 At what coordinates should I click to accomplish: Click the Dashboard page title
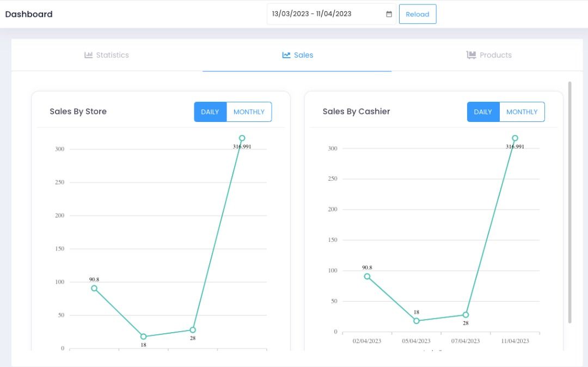[29, 14]
